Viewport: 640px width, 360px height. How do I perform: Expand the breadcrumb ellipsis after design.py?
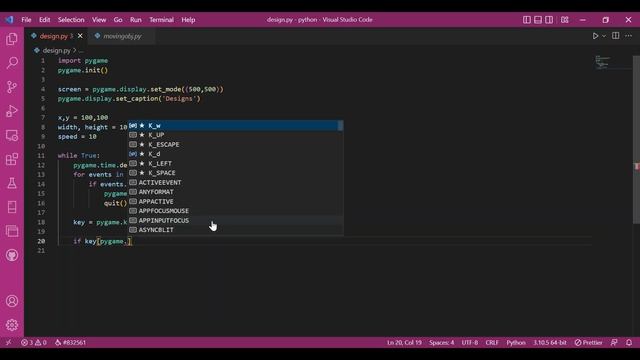pyautogui.click(x=81, y=51)
